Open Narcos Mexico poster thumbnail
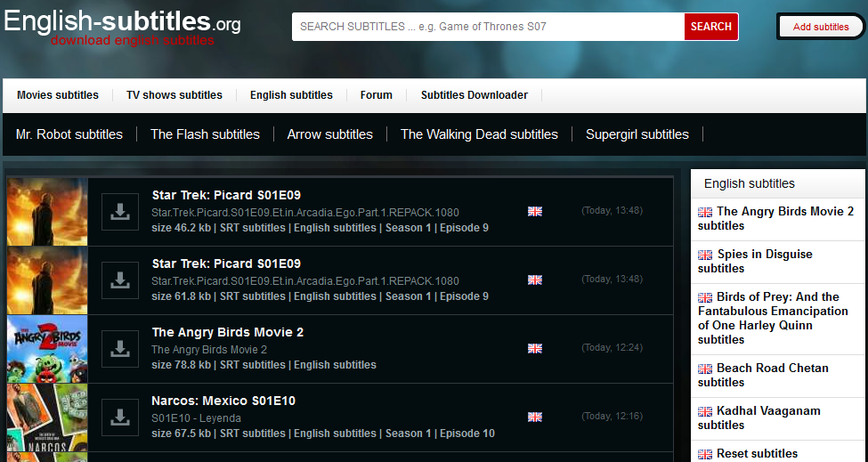Image resolution: width=868 pixels, height=462 pixels. click(x=47, y=417)
